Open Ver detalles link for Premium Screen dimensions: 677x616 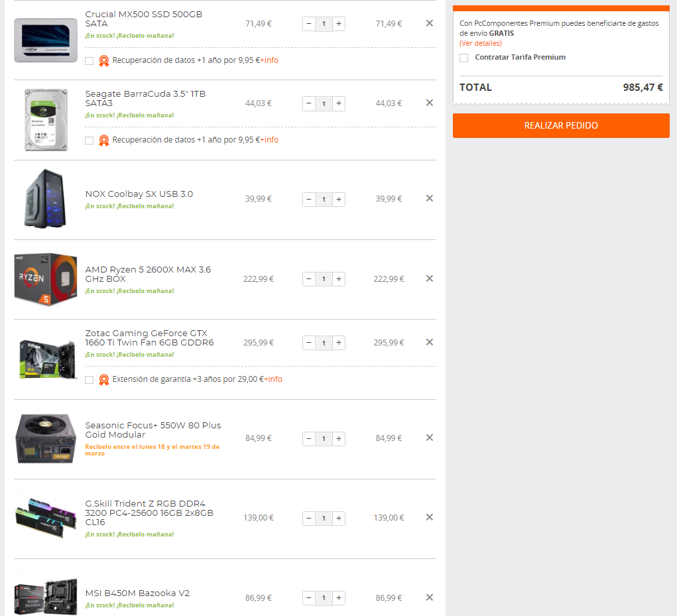coord(481,43)
